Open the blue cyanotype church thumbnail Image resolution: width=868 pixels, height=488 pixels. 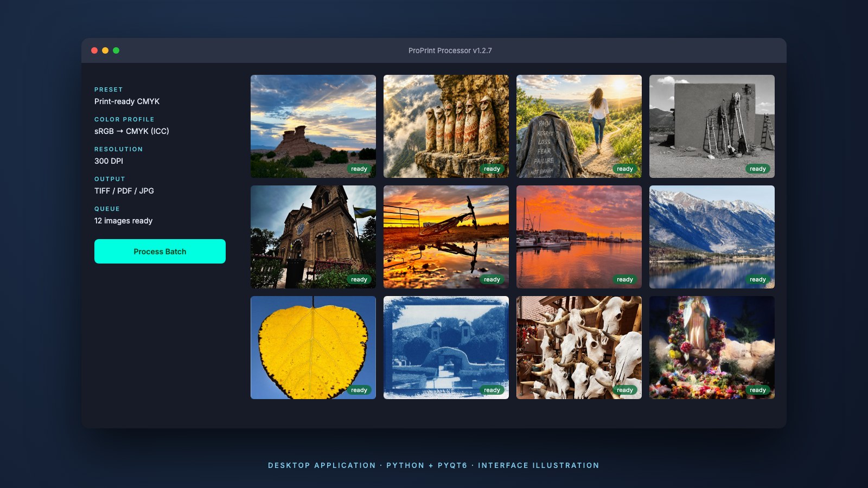click(446, 348)
